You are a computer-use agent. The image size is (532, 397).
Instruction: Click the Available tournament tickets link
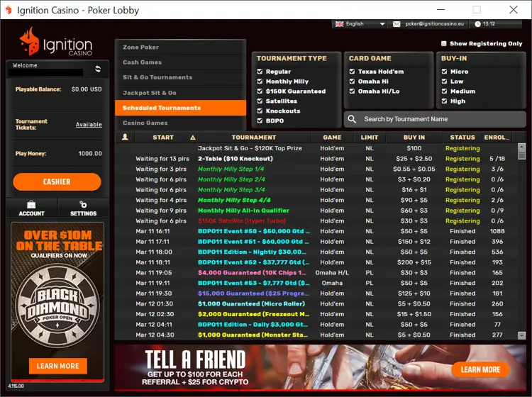(x=89, y=125)
